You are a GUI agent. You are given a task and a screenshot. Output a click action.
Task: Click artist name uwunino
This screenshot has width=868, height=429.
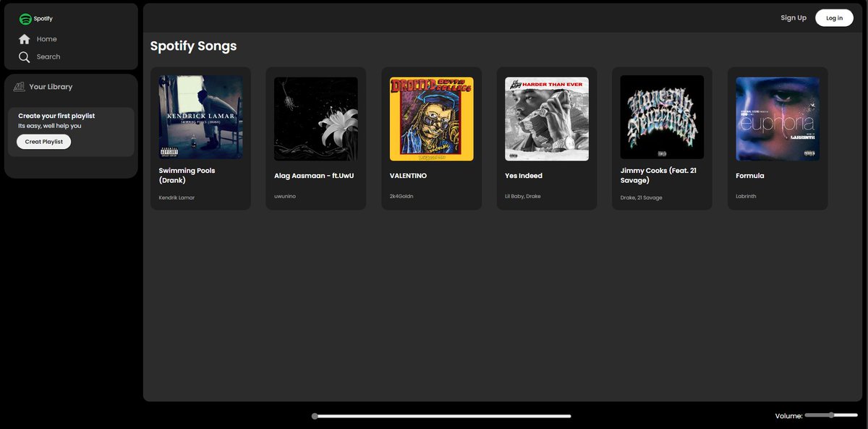pos(285,196)
